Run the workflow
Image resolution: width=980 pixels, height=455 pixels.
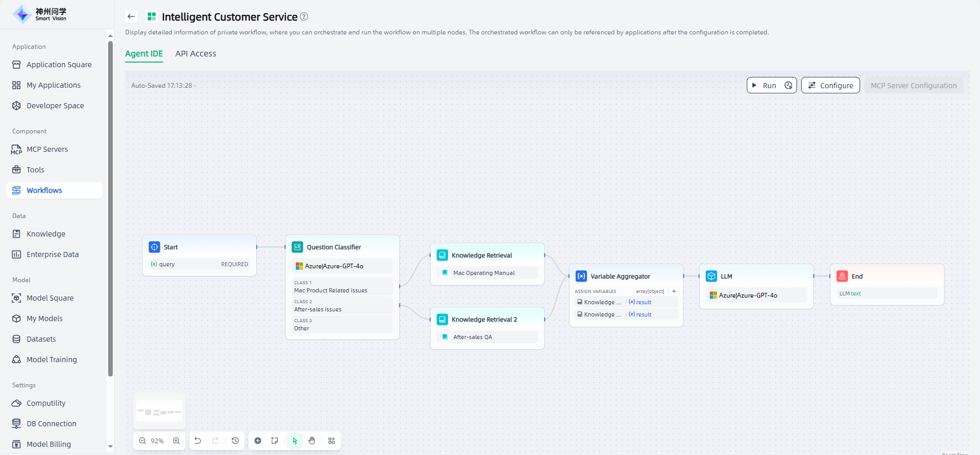pos(764,86)
